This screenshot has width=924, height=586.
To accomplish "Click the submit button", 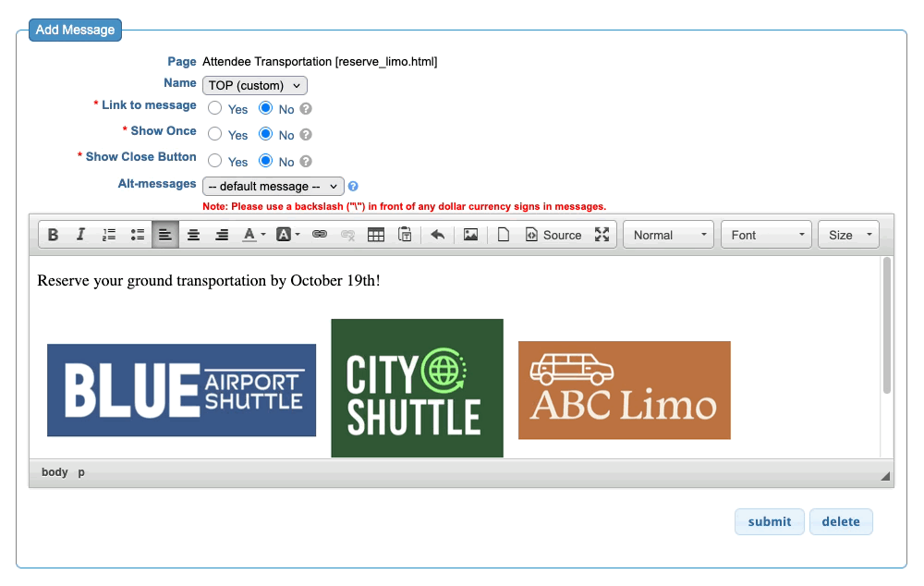I will click(770, 521).
